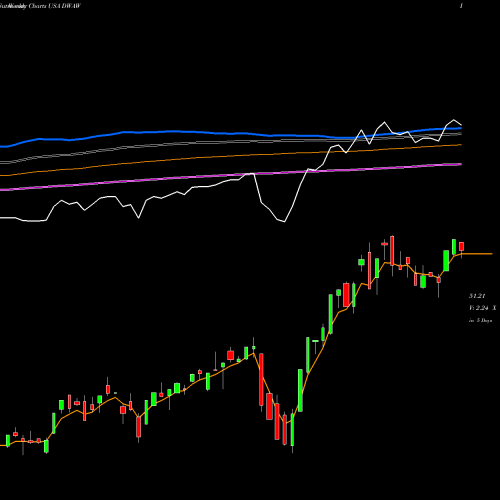Click the tallest red candle near the chart top
This screenshot has width=500, height=500.
click(x=392, y=251)
